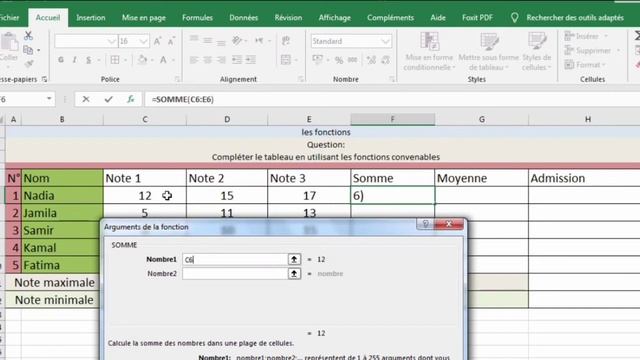Select column F header
This screenshot has height=360, width=640.
pyautogui.click(x=393, y=119)
